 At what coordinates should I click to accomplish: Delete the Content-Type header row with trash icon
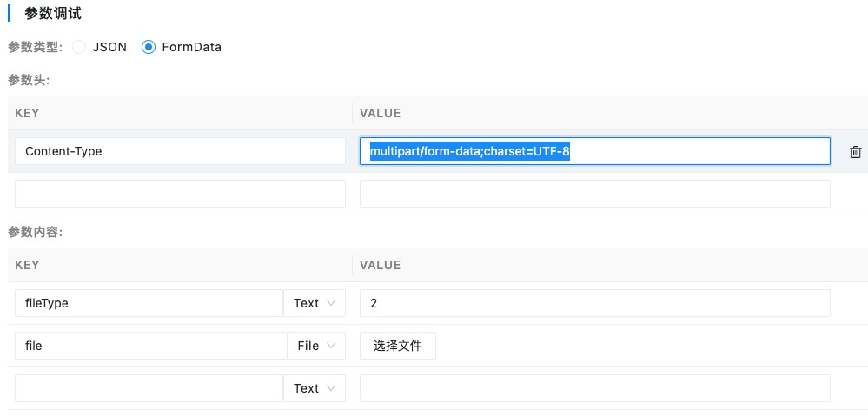[855, 152]
